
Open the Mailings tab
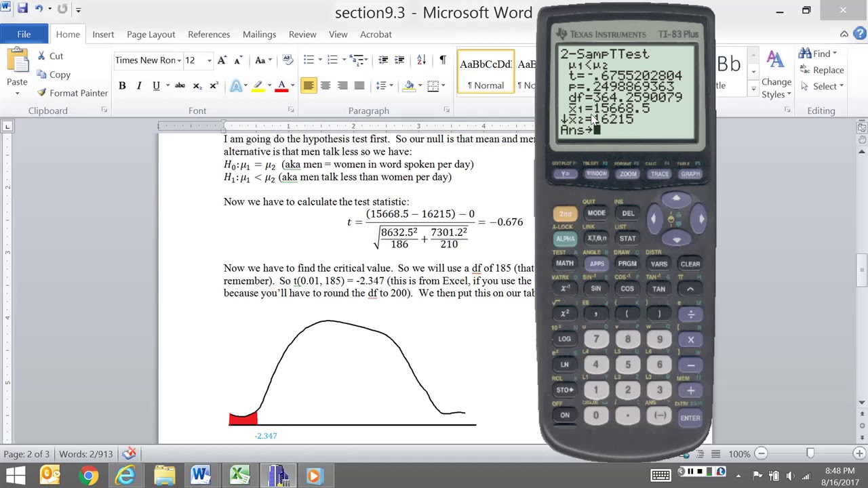pyautogui.click(x=259, y=34)
